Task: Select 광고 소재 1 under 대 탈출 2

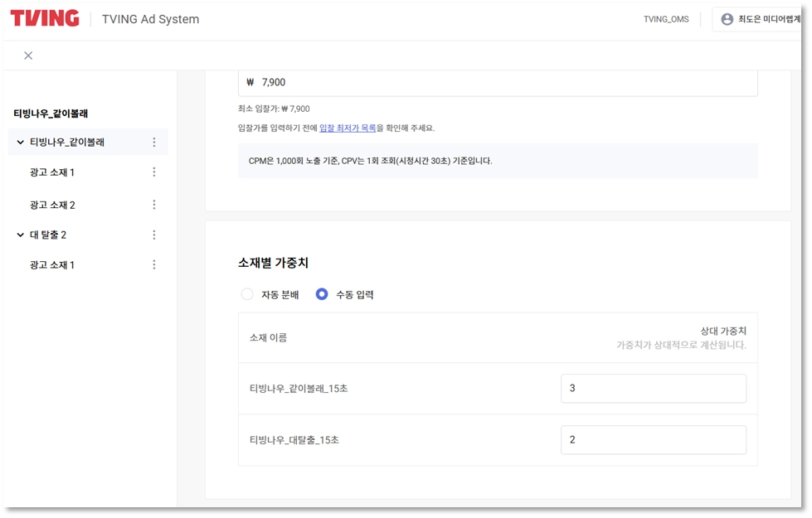Action: 52,265
